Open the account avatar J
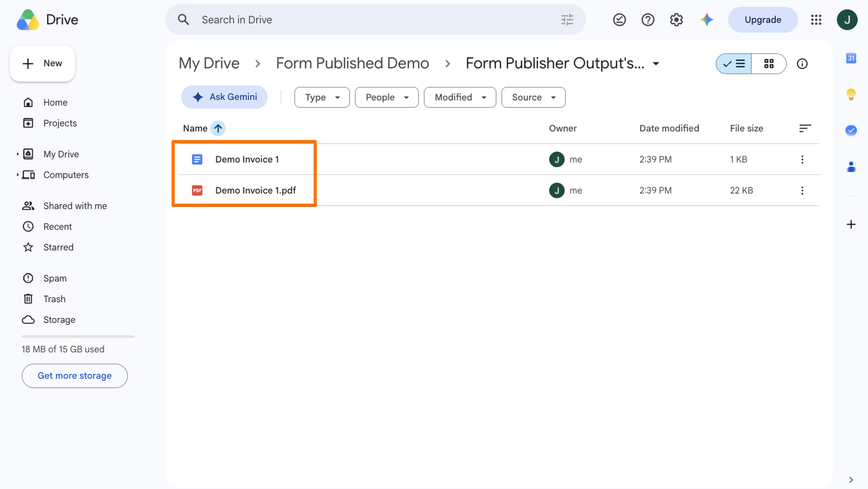 click(x=847, y=20)
